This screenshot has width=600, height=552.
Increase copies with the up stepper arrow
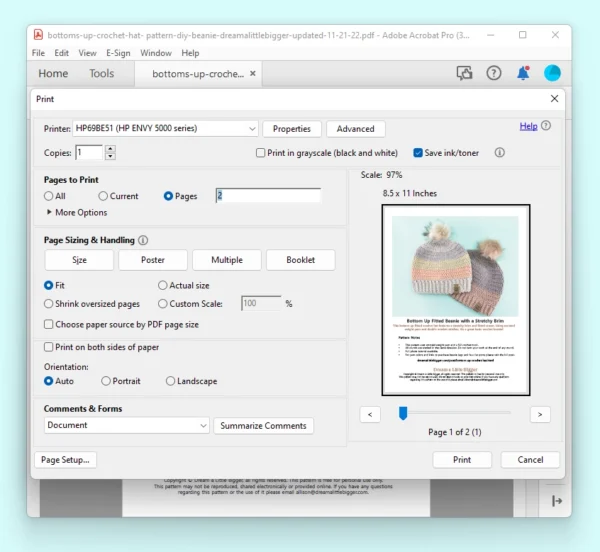point(110,149)
